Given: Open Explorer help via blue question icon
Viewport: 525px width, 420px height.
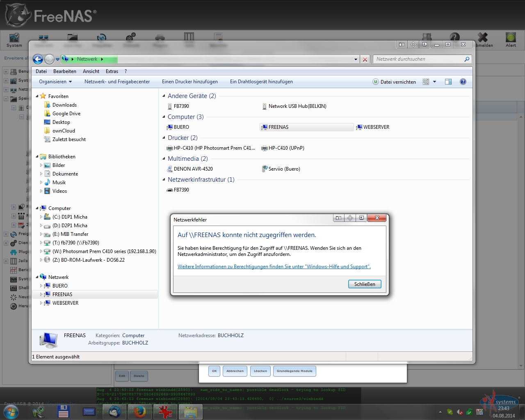Looking at the screenshot, I should tap(463, 82).
